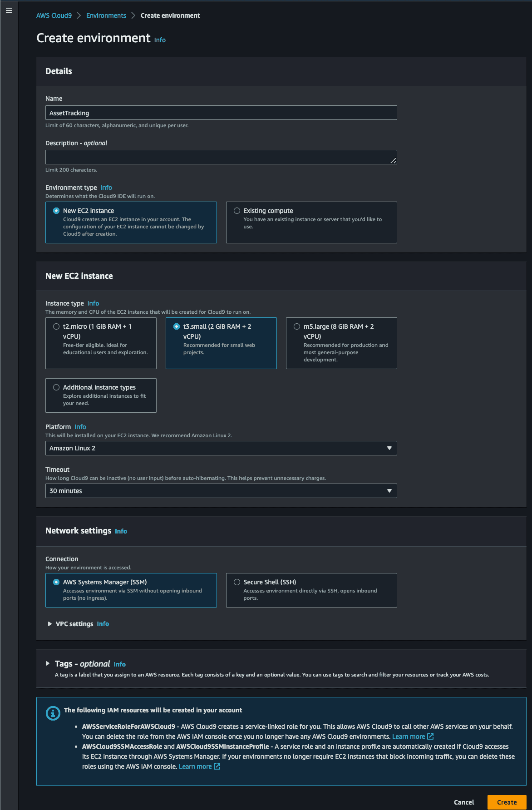Viewport: 532px width, 810px height.
Task: Click the Name input field with AssetTracking
Action: point(221,113)
